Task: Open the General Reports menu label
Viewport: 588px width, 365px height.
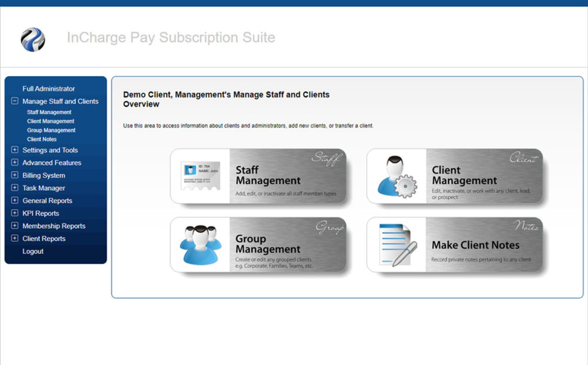Action: pos(47,201)
